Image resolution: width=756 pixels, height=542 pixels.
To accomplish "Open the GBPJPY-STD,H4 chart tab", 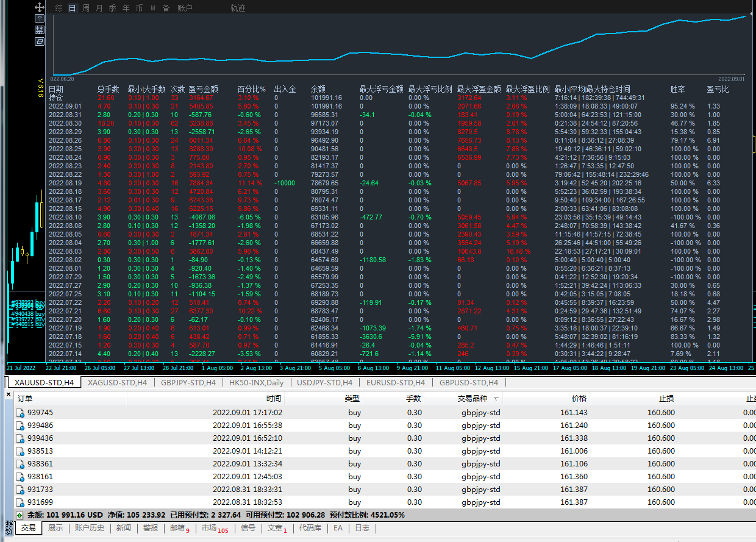I will coord(188,382).
